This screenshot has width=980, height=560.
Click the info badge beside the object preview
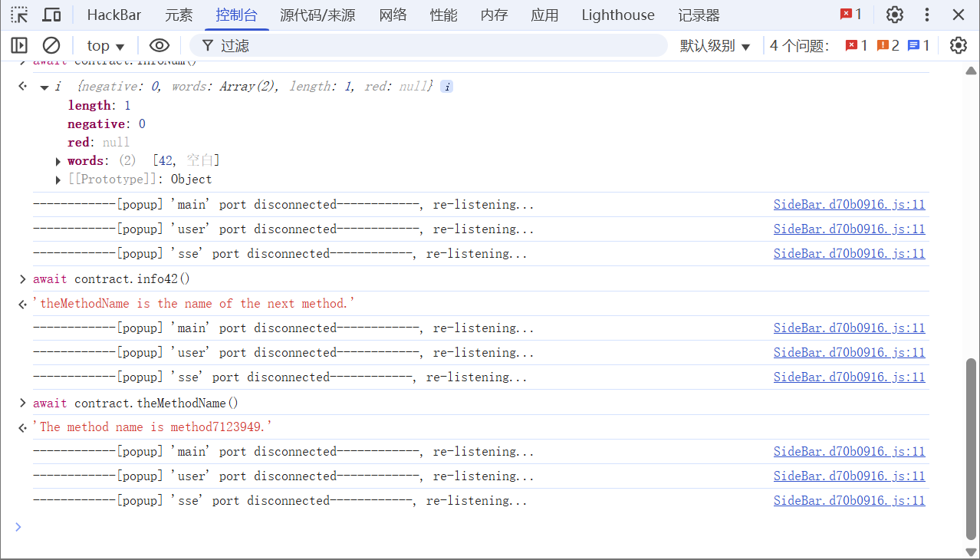click(x=447, y=87)
